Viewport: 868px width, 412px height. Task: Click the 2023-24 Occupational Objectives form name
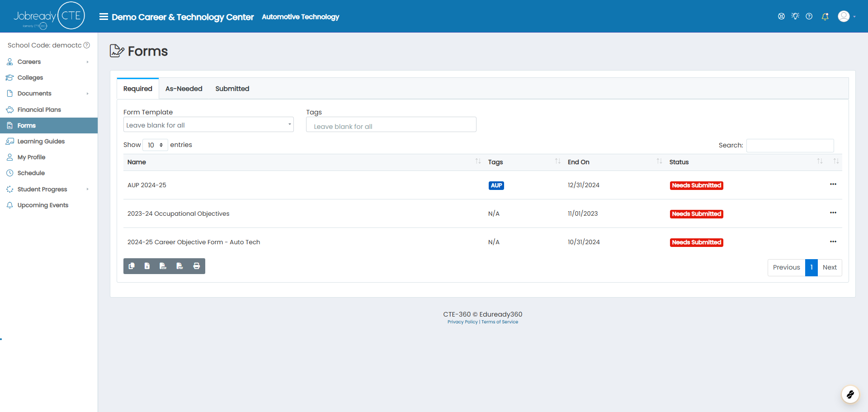pyautogui.click(x=178, y=213)
